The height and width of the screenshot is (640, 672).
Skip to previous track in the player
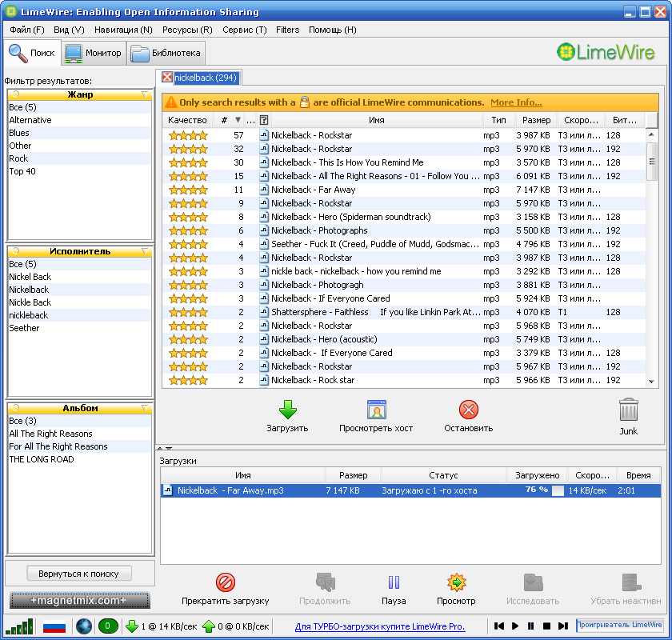[x=499, y=626]
